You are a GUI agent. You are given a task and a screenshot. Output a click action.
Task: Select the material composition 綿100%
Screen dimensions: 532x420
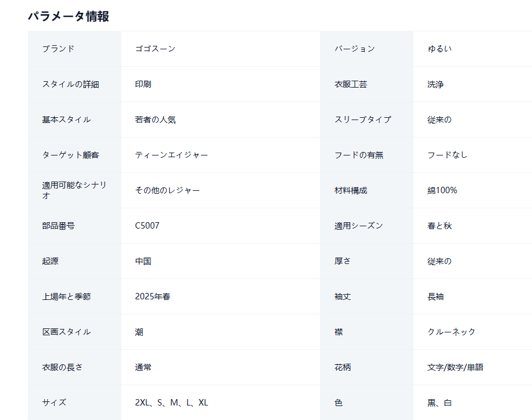[x=442, y=190]
